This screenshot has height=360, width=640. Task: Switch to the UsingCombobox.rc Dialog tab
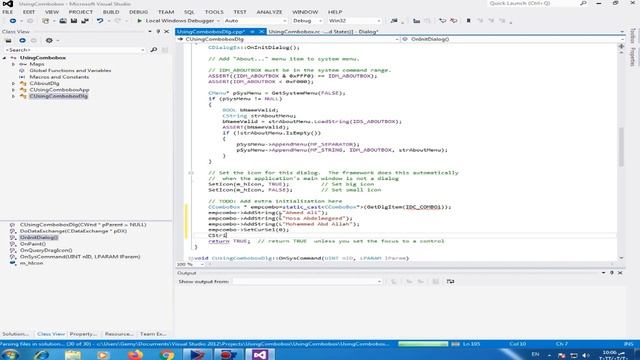pyautogui.click(x=323, y=31)
